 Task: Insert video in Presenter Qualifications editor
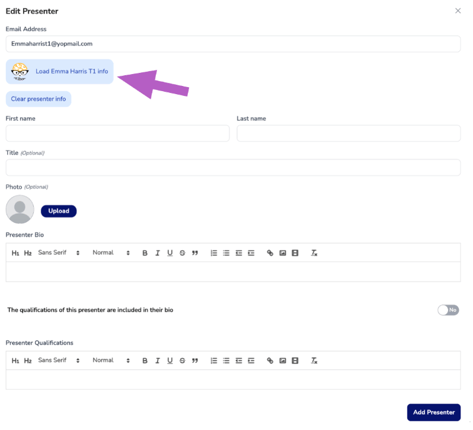pos(295,361)
